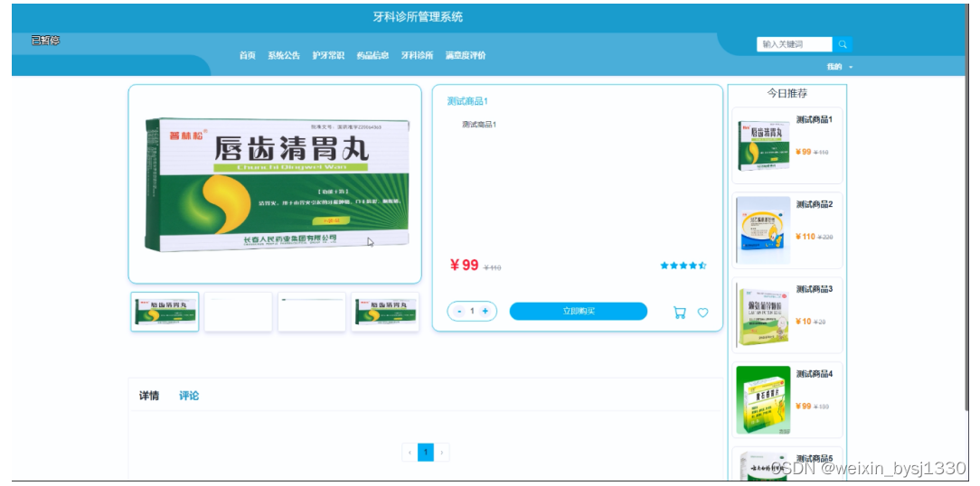Click the search magnifier icon
The image size is (980, 486).
click(843, 44)
